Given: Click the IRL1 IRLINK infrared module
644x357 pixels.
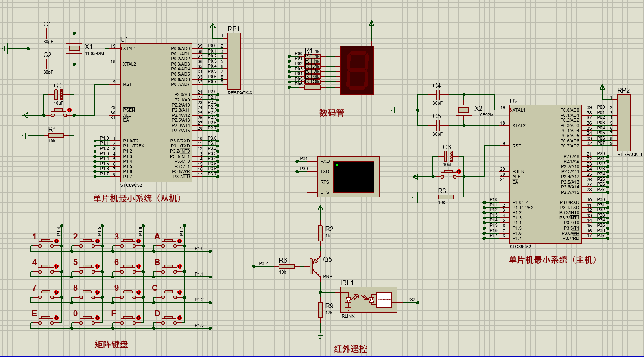Looking at the screenshot, I should (369, 300).
